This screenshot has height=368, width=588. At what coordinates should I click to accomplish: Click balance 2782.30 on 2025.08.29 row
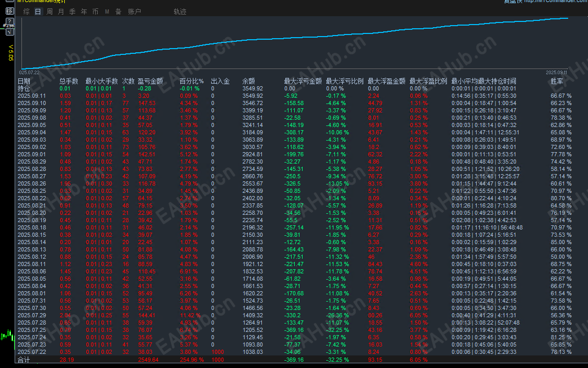pos(252,162)
